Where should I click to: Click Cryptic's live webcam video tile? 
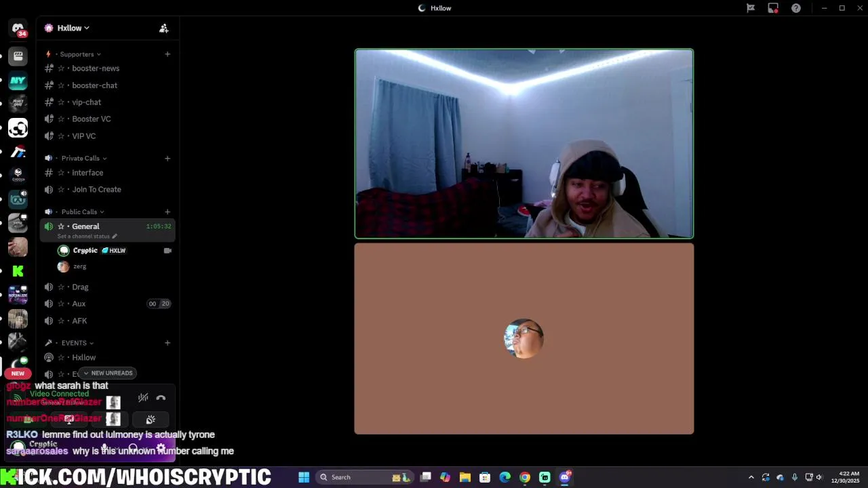pos(524,144)
